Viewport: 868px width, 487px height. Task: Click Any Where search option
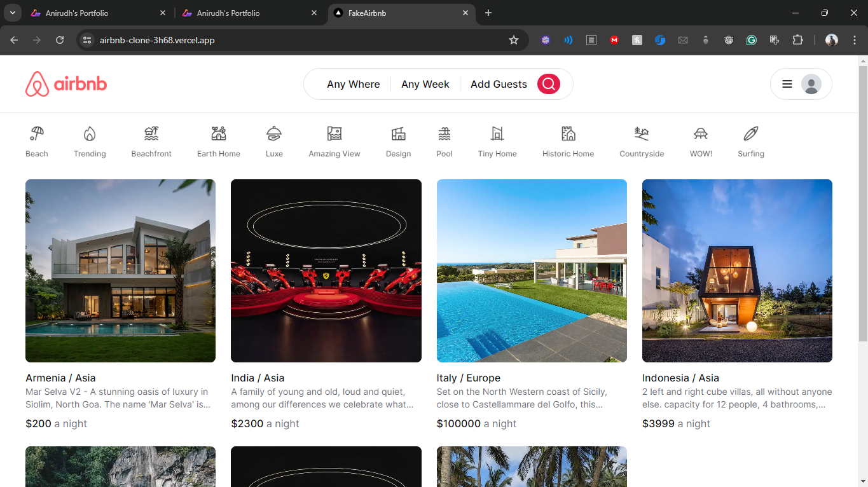coord(354,84)
